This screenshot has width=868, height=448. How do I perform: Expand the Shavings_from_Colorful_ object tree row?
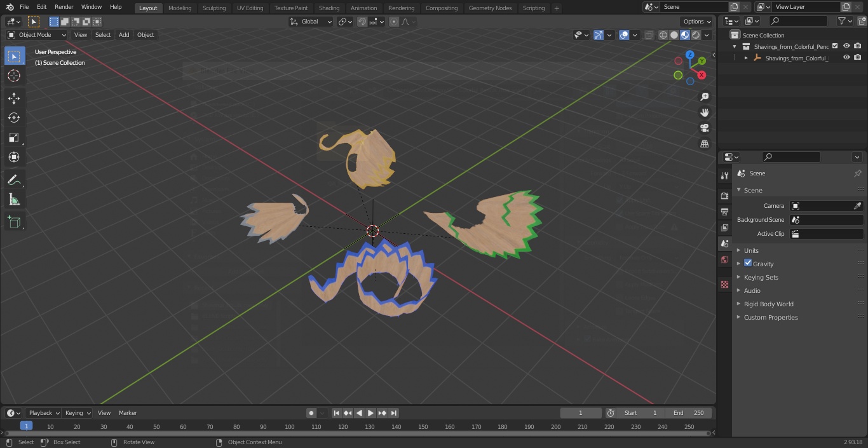746,58
